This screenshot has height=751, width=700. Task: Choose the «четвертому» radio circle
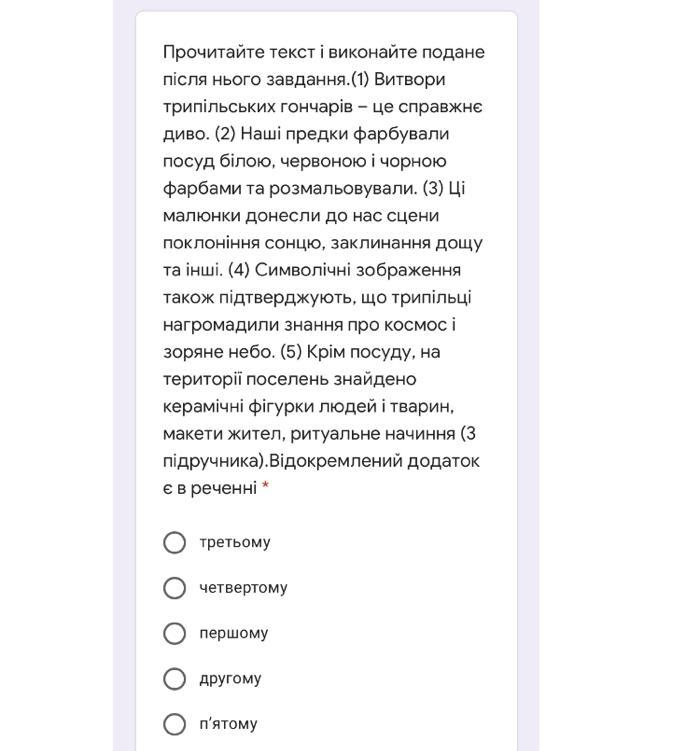click(174, 588)
